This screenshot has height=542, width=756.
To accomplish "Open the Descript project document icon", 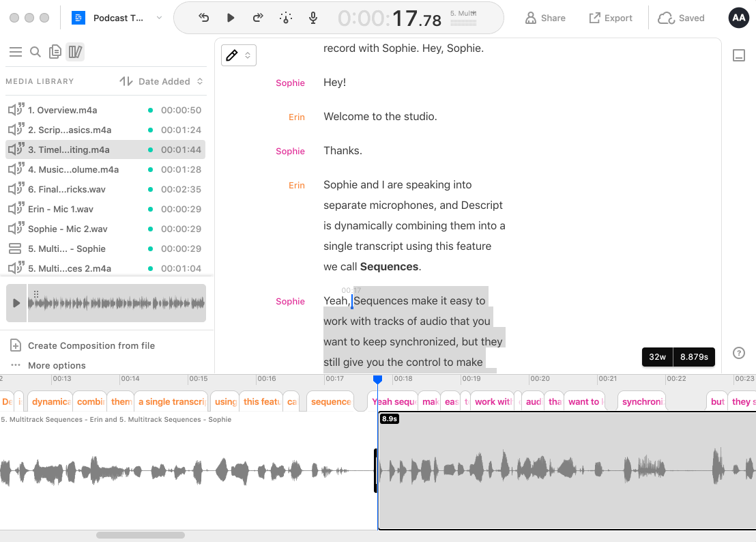I will (78, 18).
